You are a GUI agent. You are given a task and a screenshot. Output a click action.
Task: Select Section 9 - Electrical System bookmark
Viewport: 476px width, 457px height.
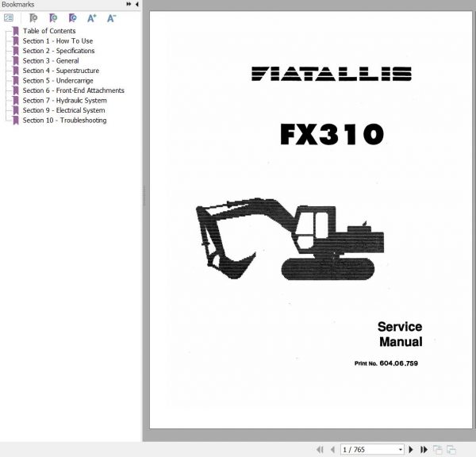[x=63, y=110]
